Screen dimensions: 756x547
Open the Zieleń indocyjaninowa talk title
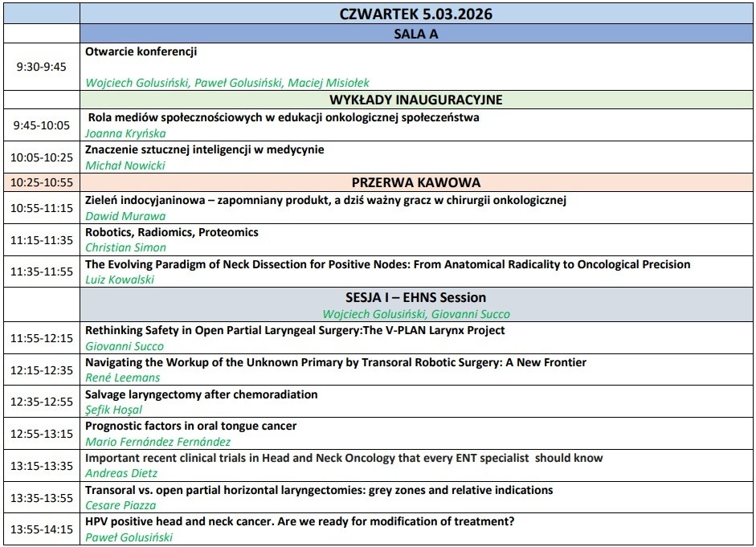pyautogui.click(x=325, y=200)
